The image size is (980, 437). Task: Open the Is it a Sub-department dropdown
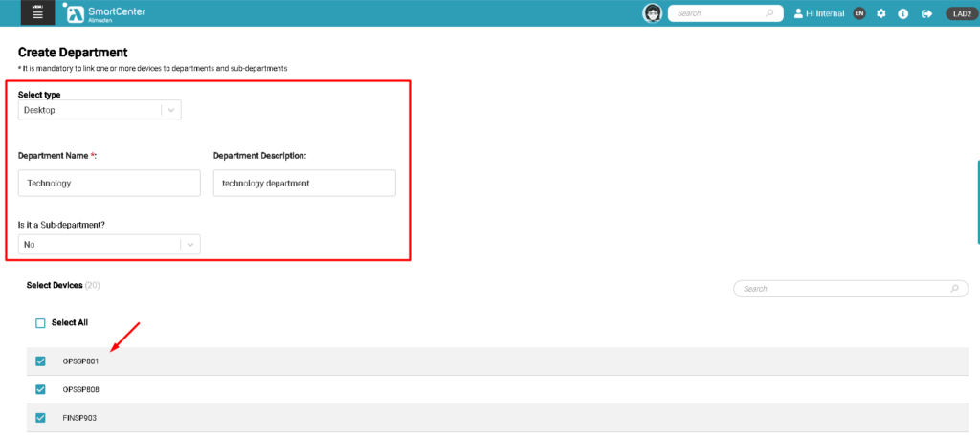pyautogui.click(x=109, y=244)
